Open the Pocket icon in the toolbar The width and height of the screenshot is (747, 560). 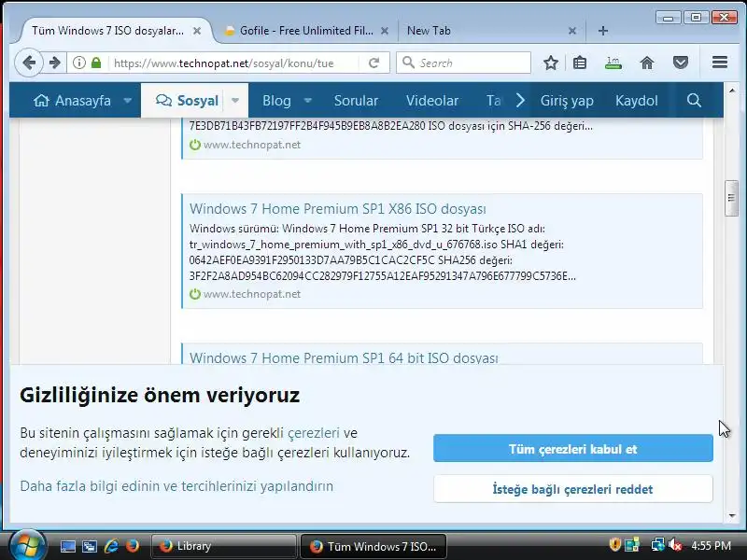pyautogui.click(x=681, y=63)
